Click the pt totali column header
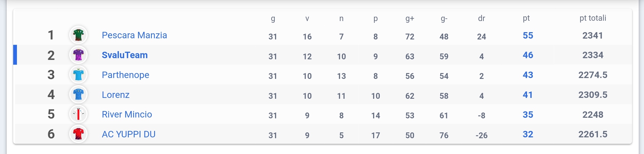 (593, 18)
